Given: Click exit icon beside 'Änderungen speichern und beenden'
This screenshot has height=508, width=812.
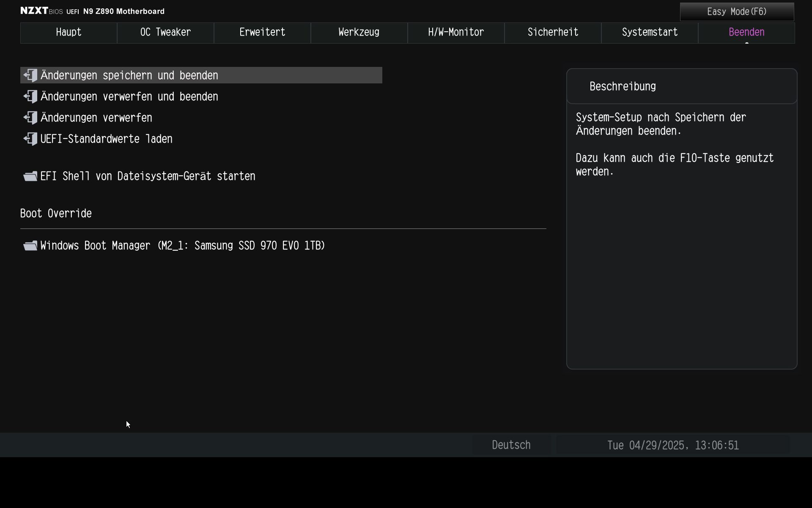Looking at the screenshot, I should [30, 75].
